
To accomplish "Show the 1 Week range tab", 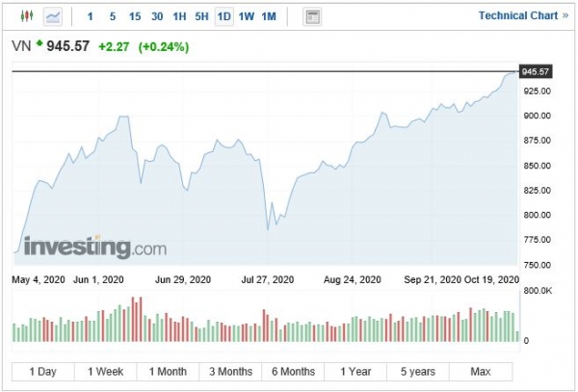I will [x=105, y=371].
